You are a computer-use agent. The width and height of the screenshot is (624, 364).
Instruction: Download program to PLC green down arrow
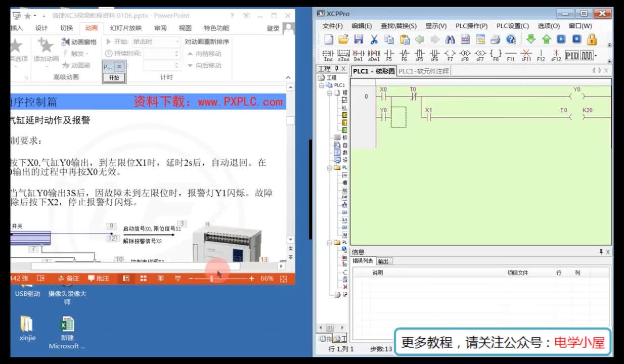[x=530, y=39]
